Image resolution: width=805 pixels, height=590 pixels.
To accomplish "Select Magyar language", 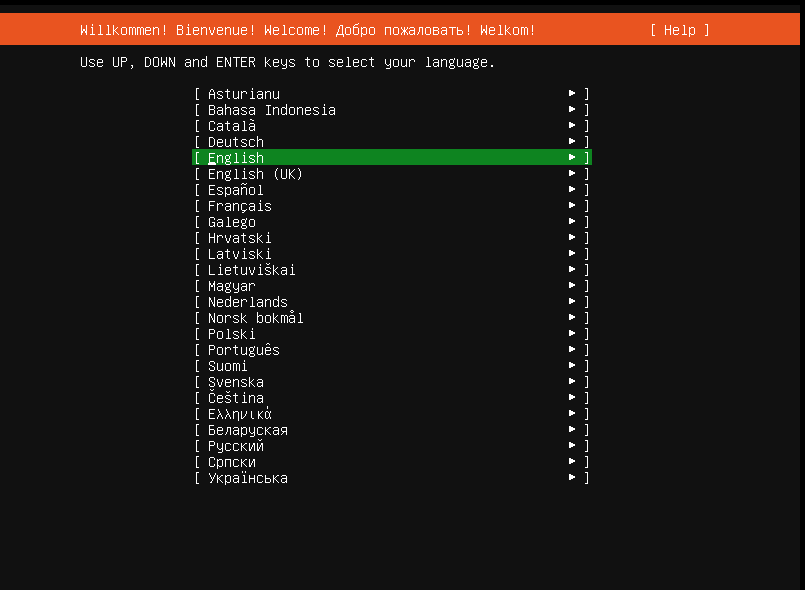I will [x=392, y=286].
